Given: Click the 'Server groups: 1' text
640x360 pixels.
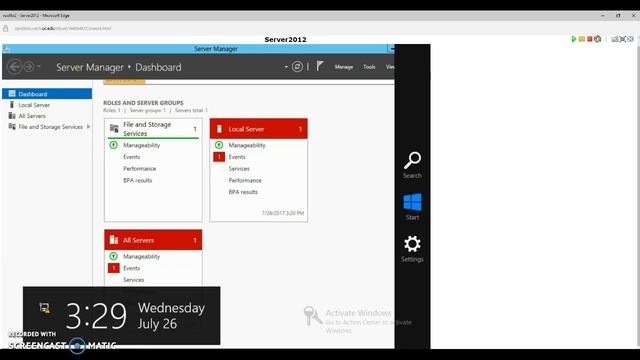Looking at the screenshot, I should click(148, 110).
